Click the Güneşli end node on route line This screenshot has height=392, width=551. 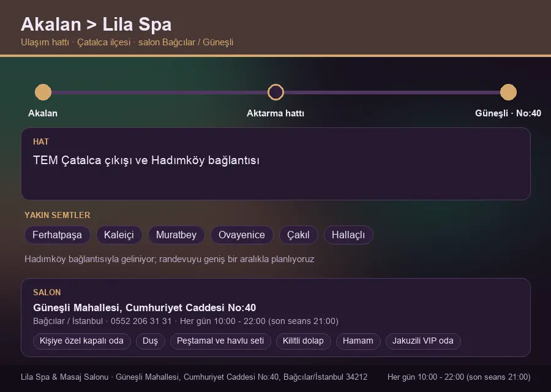click(x=508, y=92)
